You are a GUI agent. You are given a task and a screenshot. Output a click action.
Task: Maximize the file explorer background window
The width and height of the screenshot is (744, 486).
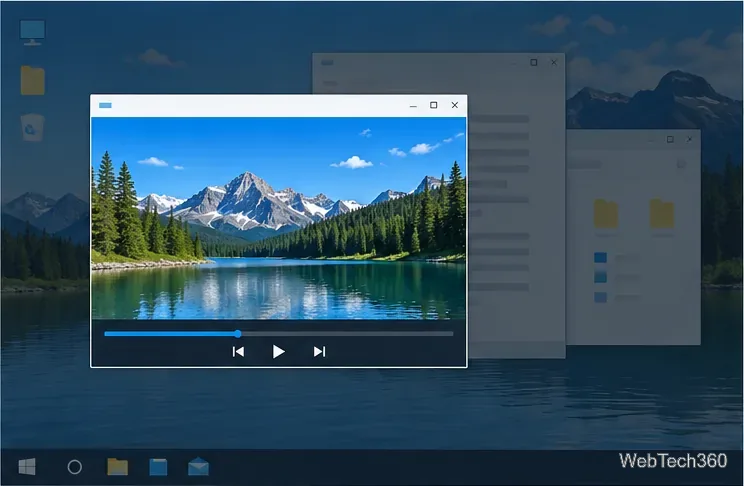click(x=670, y=139)
